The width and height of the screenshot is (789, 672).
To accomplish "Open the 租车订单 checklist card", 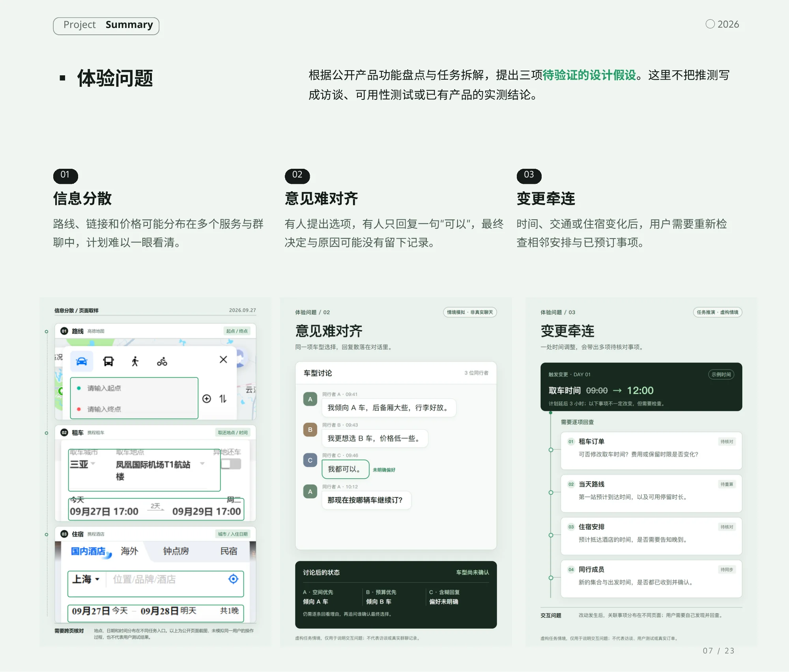I will (651, 451).
